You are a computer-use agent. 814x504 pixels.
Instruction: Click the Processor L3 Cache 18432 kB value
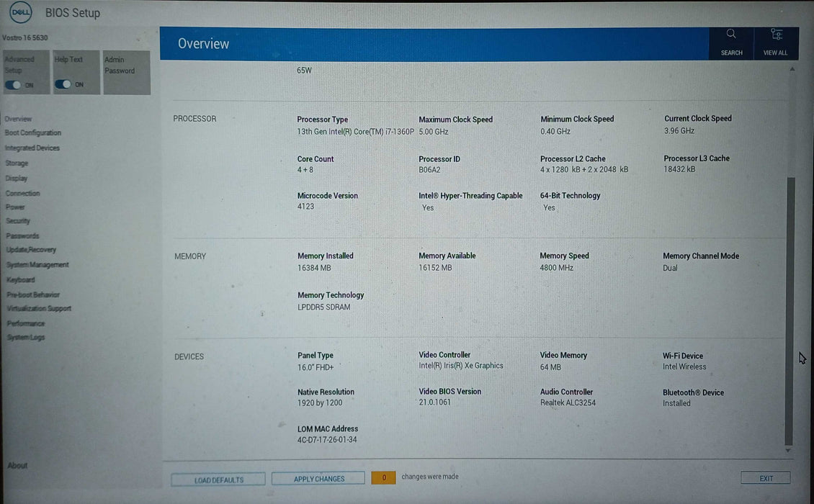click(679, 169)
